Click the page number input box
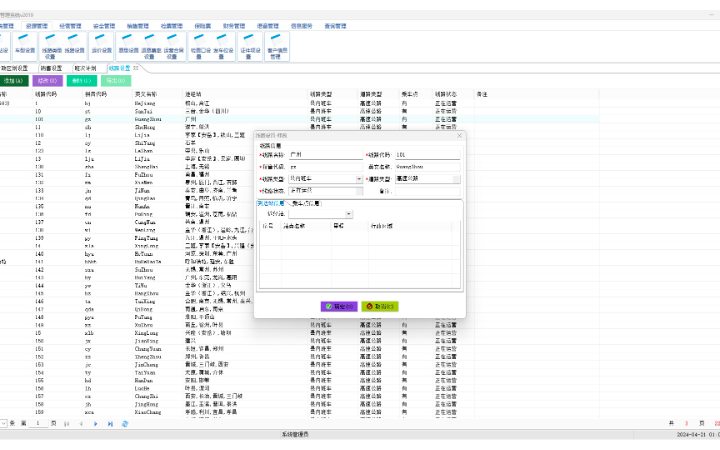The height and width of the screenshot is (450, 720). click(x=38, y=423)
